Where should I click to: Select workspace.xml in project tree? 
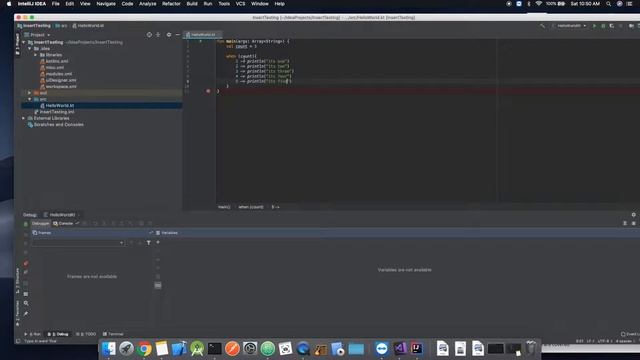coord(60,87)
